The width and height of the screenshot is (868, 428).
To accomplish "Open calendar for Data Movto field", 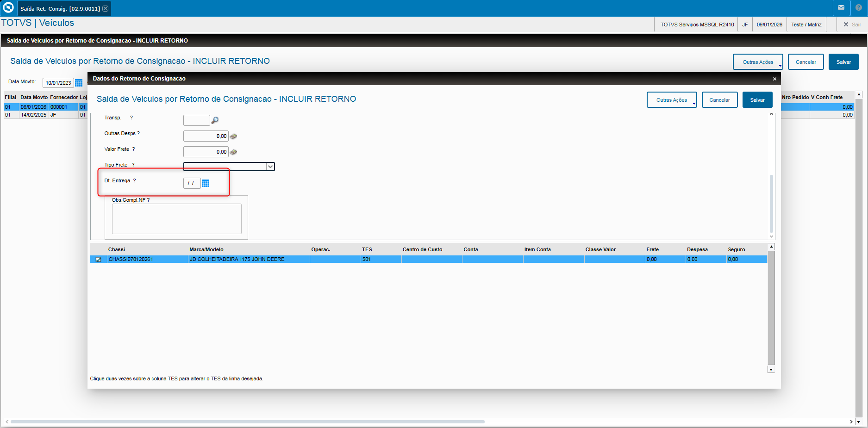I will click(x=79, y=83).
